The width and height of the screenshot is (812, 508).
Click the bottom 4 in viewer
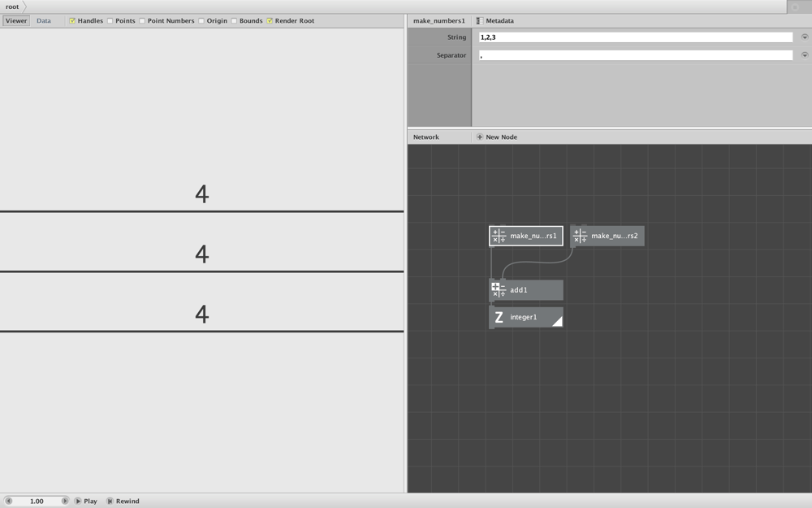pos(202,314)
